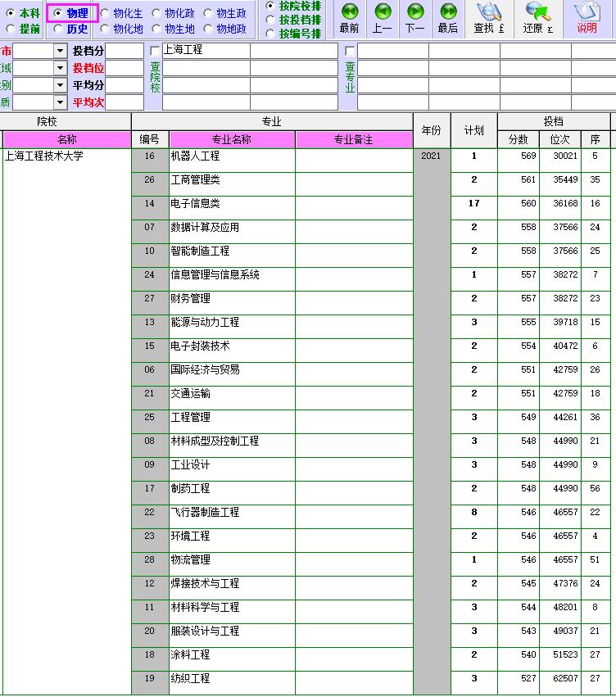Image resolution: width=616 pixels, height=697 pixels.
Task: Select 物地政 combination radio
Action: coord(208,29)
